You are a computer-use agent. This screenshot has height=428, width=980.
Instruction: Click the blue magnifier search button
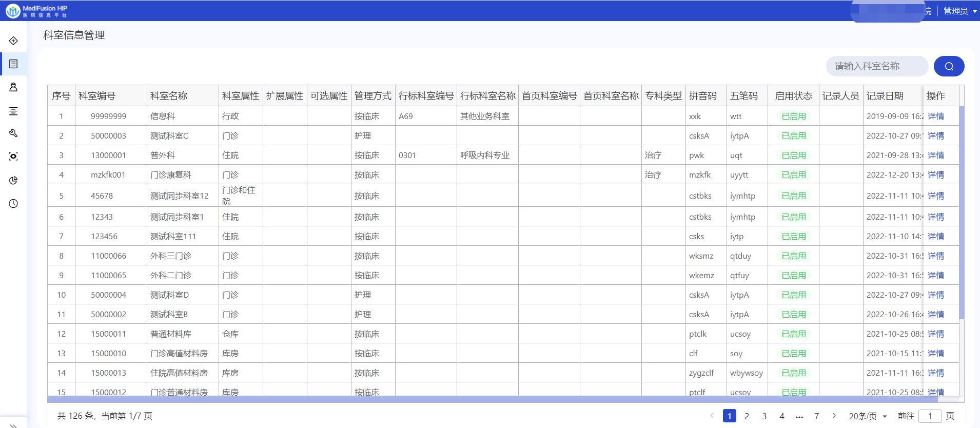[x=949, y=66]
